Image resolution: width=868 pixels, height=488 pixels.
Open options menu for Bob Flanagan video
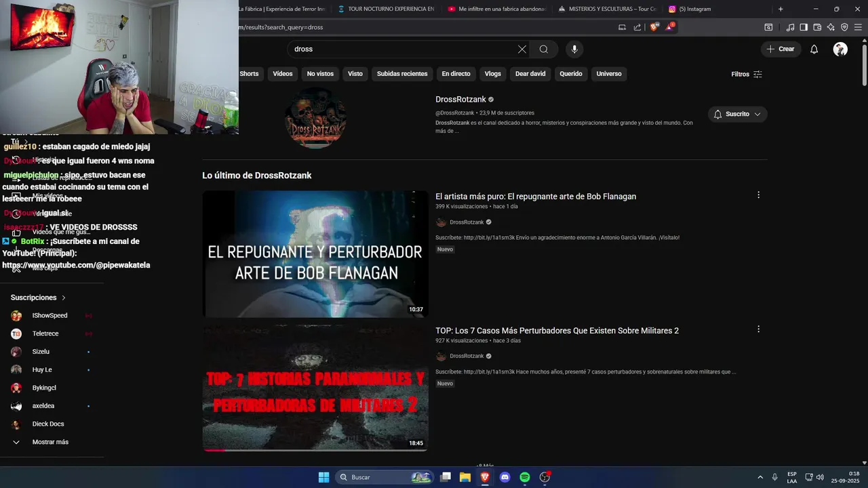(x=758, y=195)
